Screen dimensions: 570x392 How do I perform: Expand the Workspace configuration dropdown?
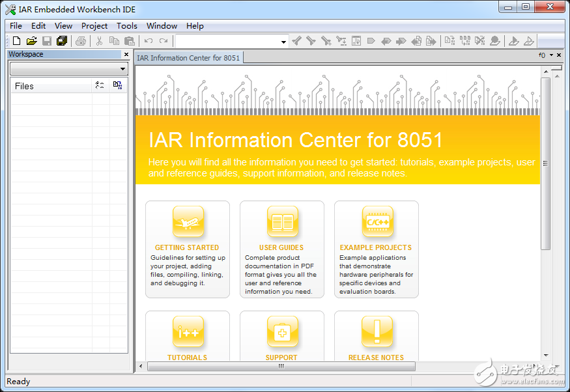[x=123, y=69]
